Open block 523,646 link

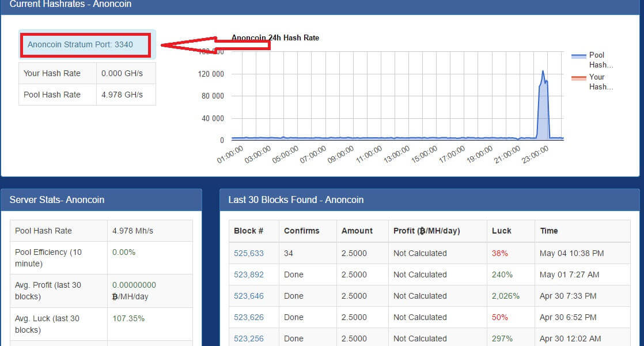point(248,296)
